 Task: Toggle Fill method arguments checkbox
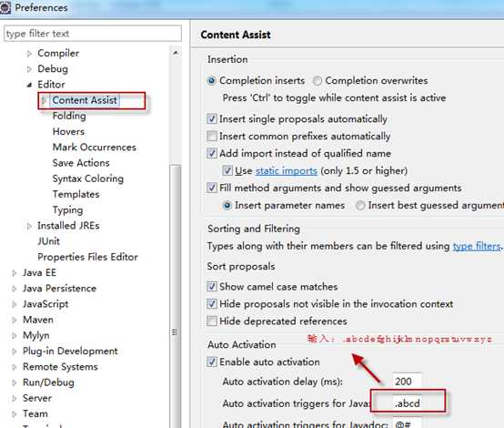click(x=211, y=188)
